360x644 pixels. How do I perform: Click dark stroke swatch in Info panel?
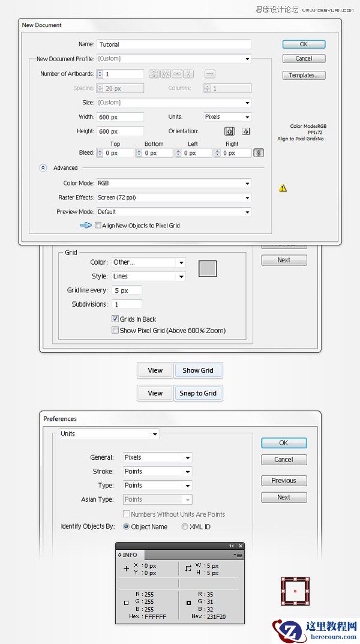click(188, 603)
